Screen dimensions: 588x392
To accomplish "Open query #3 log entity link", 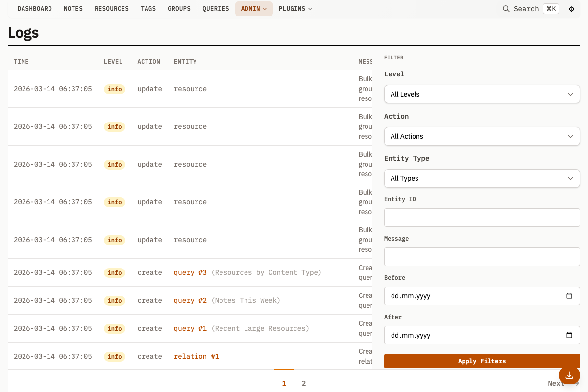I will [190, 272].
